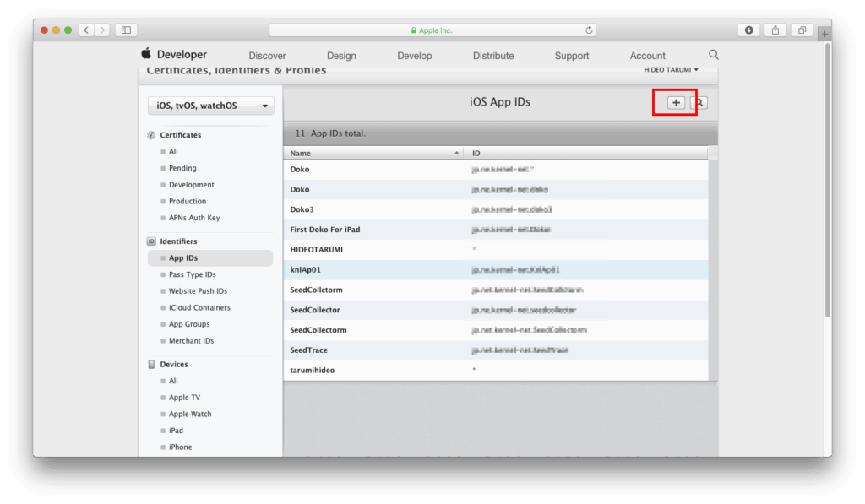865x504 pixels.
Task: Click the Apple Developer logo
Action: [174, 55]
